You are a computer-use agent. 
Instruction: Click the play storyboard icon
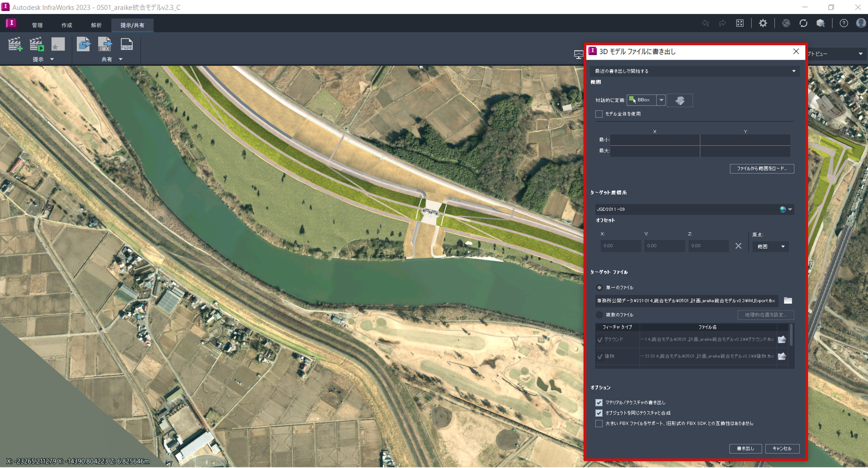coord(36,44)
